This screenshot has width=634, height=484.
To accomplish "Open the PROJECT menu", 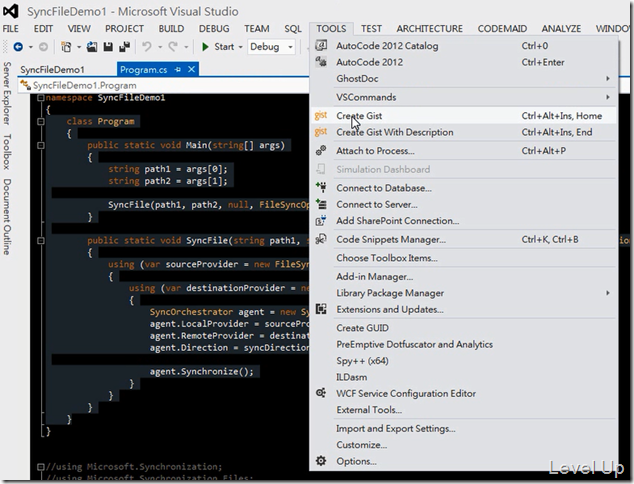I will point(124,29).
